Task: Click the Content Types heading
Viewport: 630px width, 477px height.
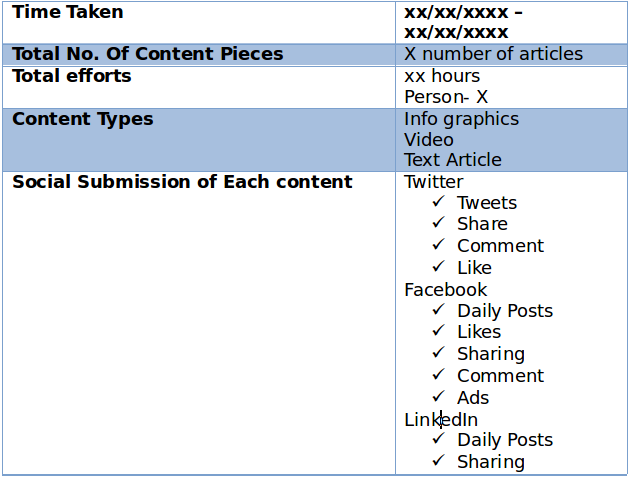Action: tap(82, 119)
